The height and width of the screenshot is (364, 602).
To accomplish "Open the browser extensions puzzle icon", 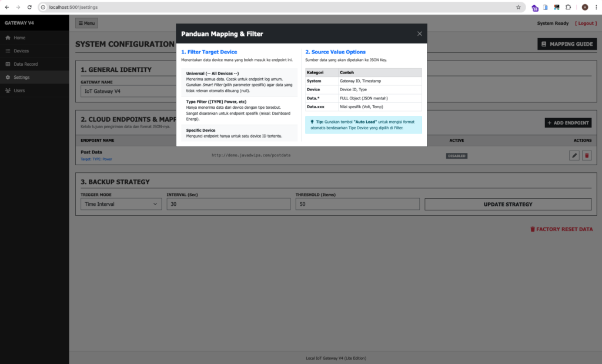I will tap(568, 7).
